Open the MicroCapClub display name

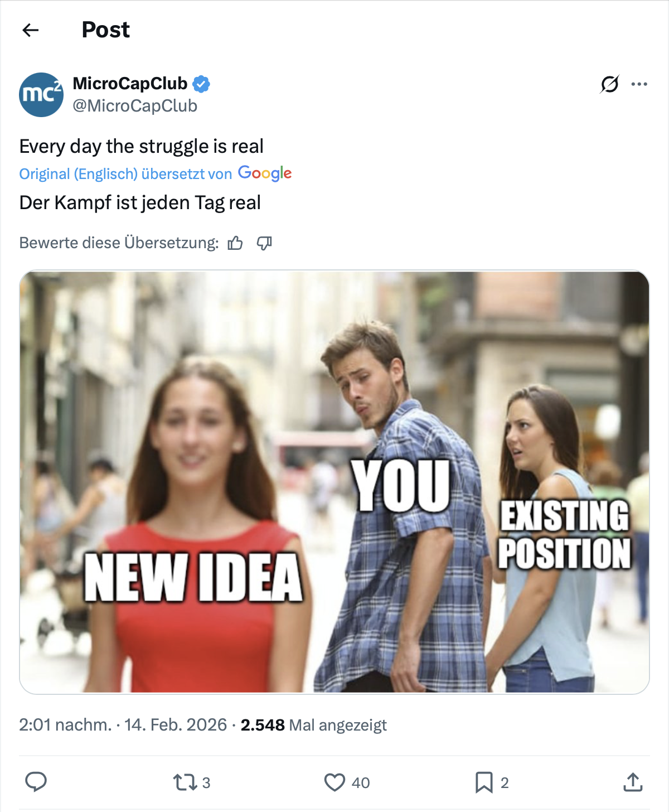pyautogui.click(x=130, y=84)
